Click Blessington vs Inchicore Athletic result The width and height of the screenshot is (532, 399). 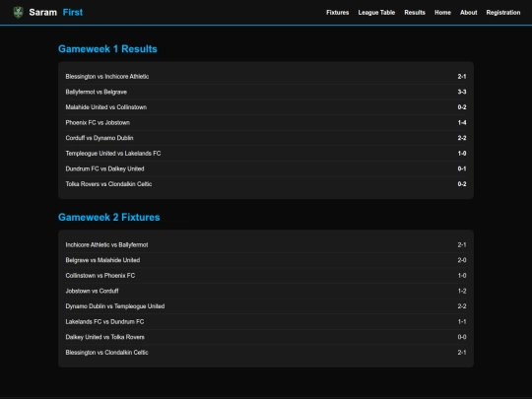point(266,77)
